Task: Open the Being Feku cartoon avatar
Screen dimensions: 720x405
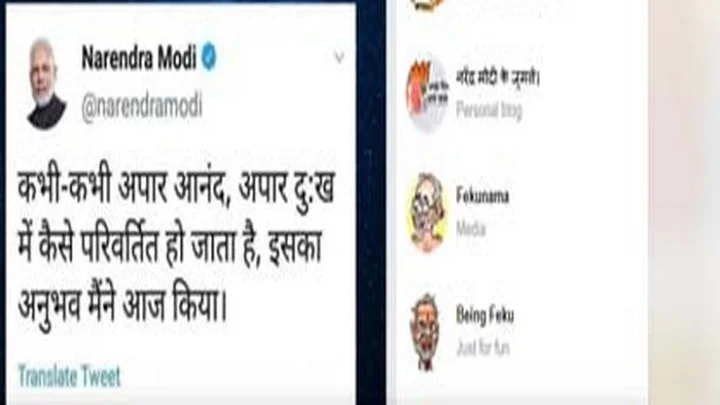Action: (x=425, y=332)
